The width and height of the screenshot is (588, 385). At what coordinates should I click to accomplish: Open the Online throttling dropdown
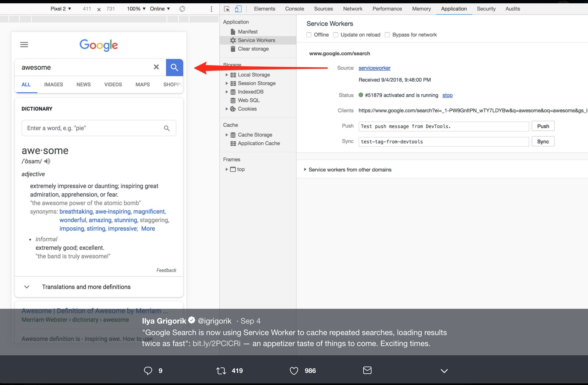160,9
